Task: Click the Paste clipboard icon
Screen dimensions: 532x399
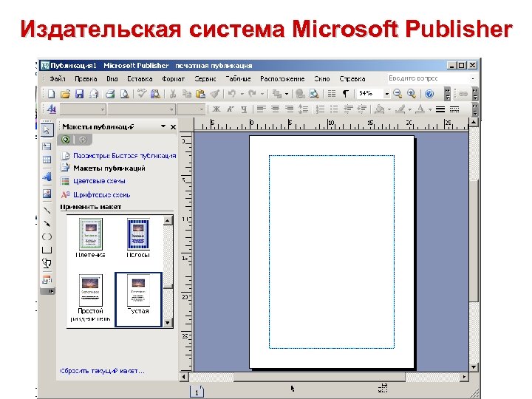Action: pyautogui.click(x=201, y=94)
